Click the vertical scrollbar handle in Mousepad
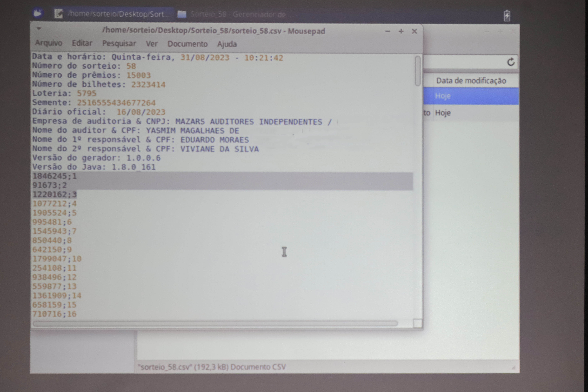 (x=417, y=71)
